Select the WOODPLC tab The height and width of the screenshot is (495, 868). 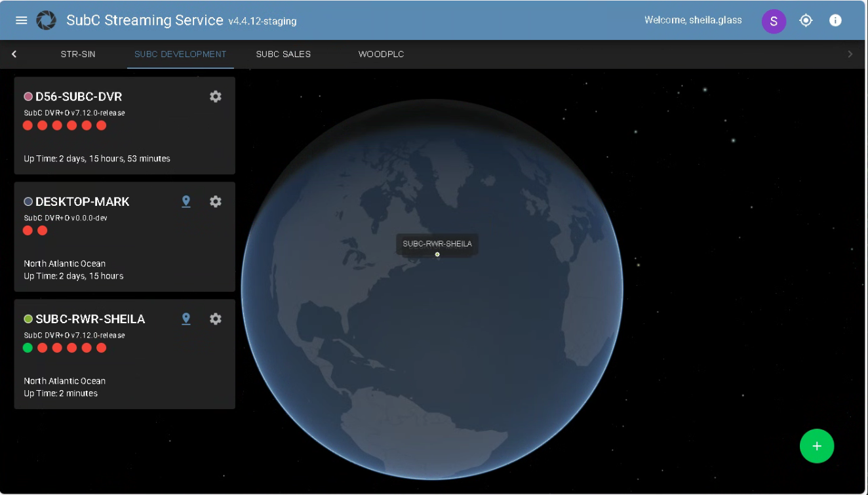point(381,54)
